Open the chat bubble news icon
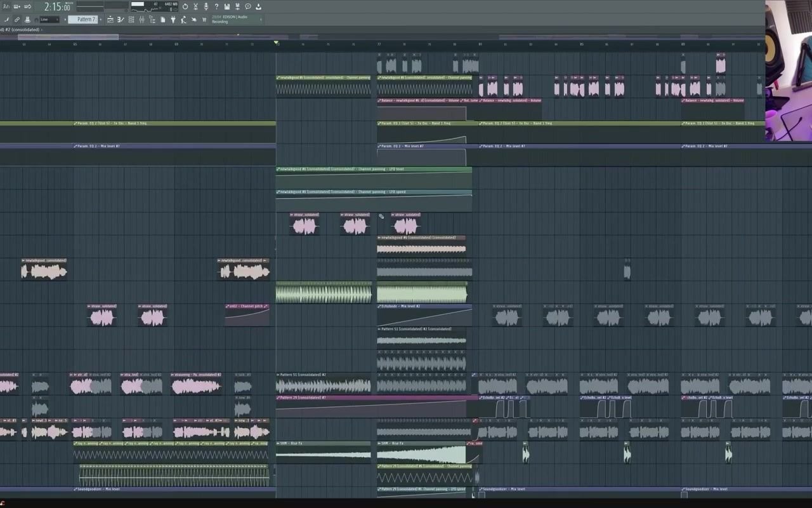 click(x=248, y=6)
